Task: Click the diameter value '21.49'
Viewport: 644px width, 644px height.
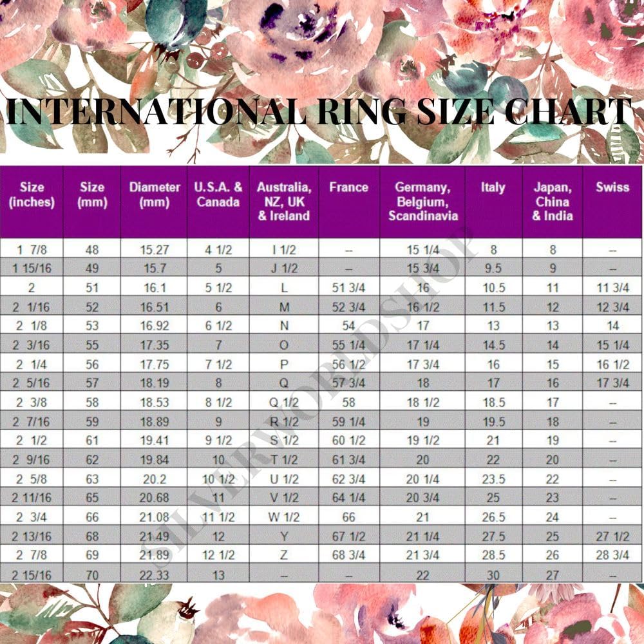Action: (155, 536)
